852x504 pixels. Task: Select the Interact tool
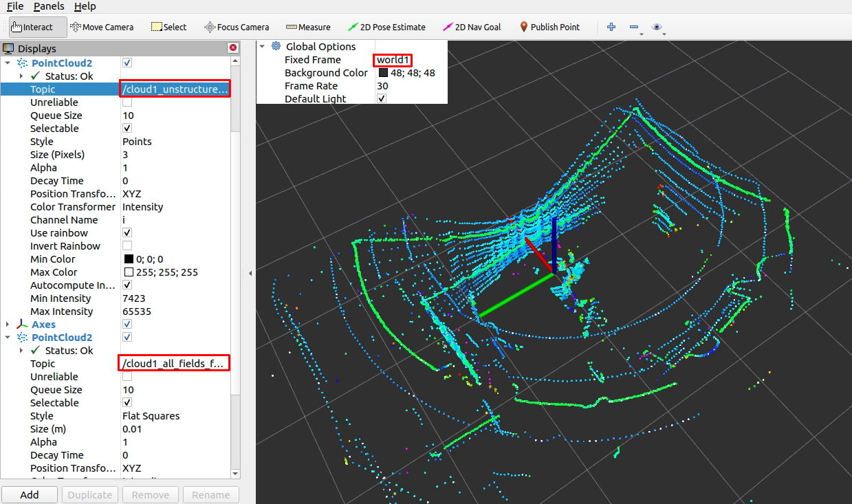click(32, 28)
